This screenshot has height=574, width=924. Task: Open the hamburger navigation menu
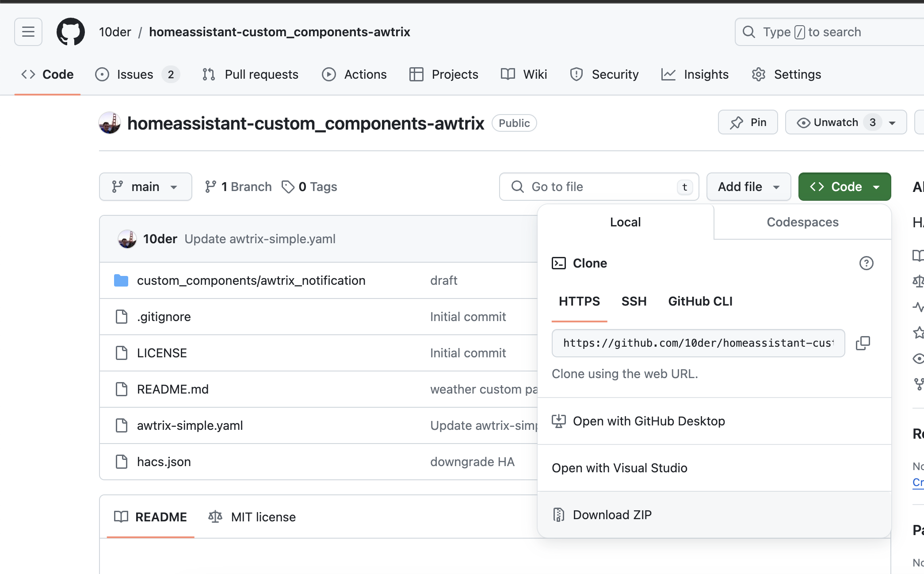point(28,32)
